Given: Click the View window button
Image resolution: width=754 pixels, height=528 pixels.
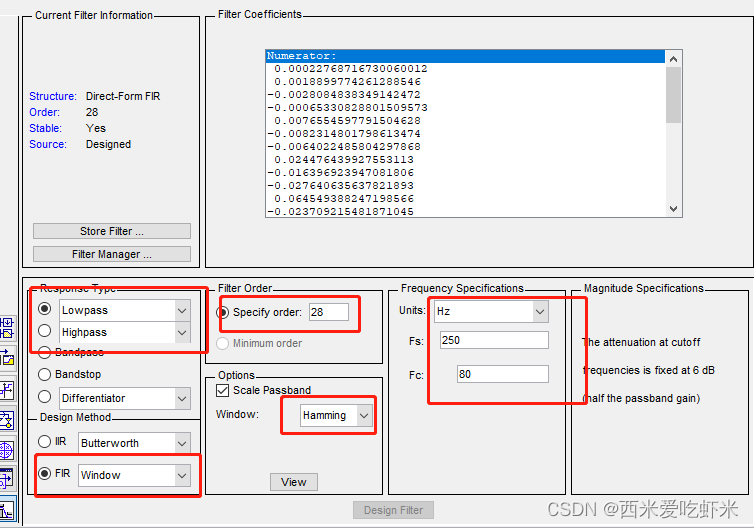Looking at the screenshot, I should point(294,482).
